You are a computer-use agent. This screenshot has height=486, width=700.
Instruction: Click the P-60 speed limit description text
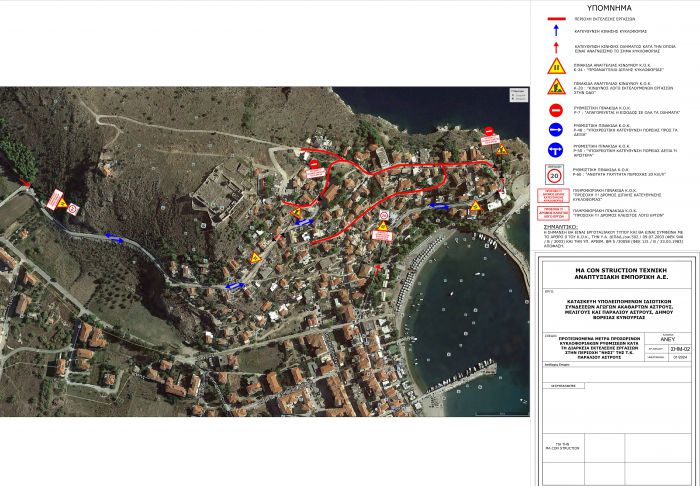(620, 172)
